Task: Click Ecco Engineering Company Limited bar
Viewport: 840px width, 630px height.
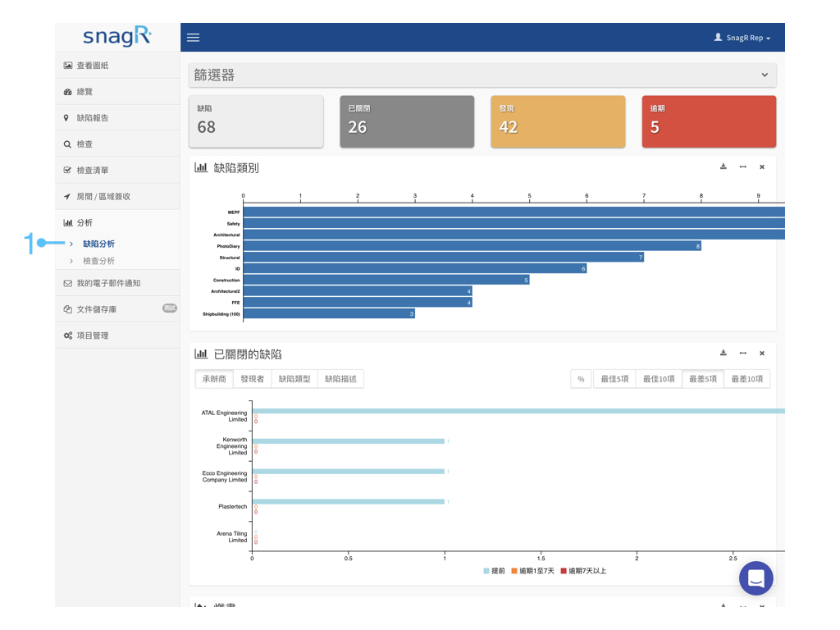Action: [x=348, y=472]
